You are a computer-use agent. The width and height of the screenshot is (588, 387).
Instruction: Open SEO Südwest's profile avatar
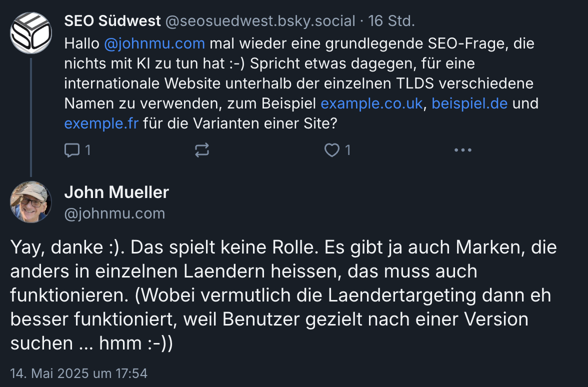(x=31, y=33)
